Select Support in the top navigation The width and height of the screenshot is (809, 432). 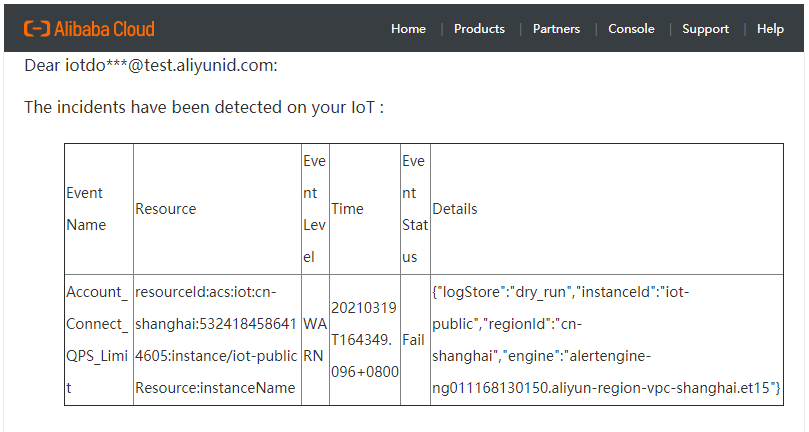[x=705, y=29]
